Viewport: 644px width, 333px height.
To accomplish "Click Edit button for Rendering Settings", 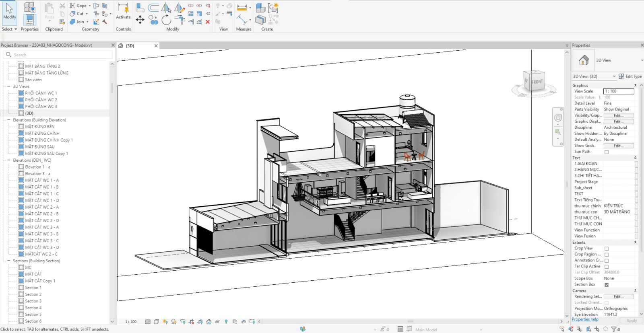I will tap(619, 297).
